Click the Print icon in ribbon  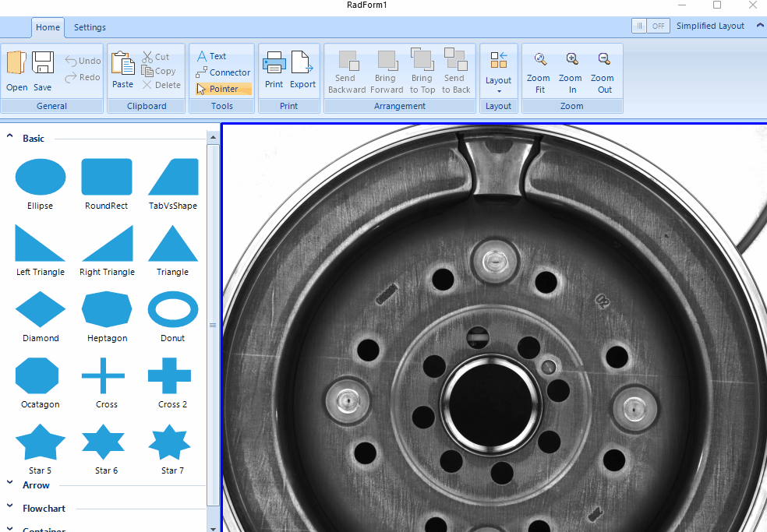tap(274, 63)
